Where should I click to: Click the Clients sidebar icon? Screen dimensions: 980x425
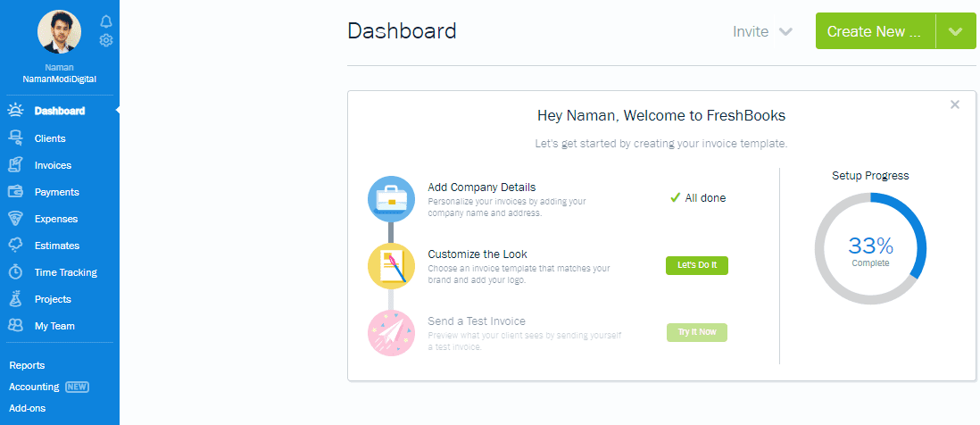[15, 138]
